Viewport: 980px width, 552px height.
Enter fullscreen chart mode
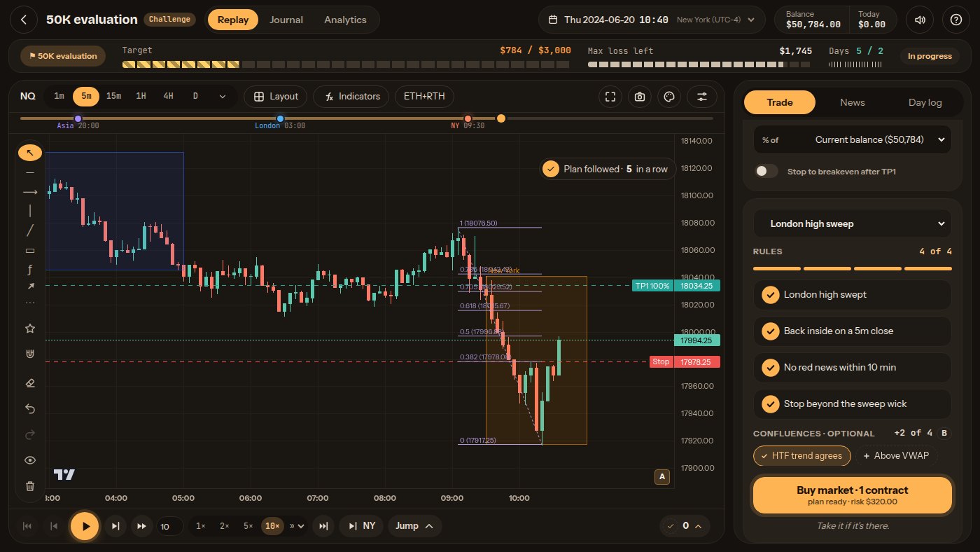[x=610, y=97]
